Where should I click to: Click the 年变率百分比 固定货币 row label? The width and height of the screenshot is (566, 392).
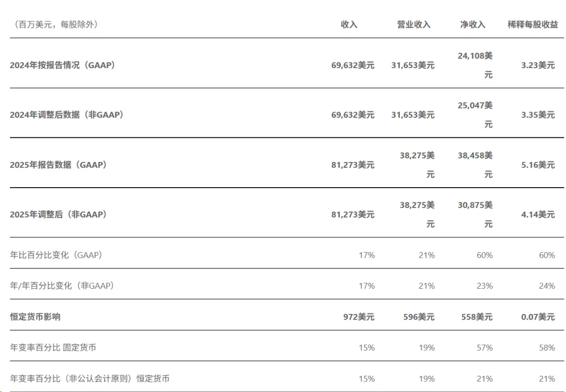pyautogui.click(x=53, y=347)
